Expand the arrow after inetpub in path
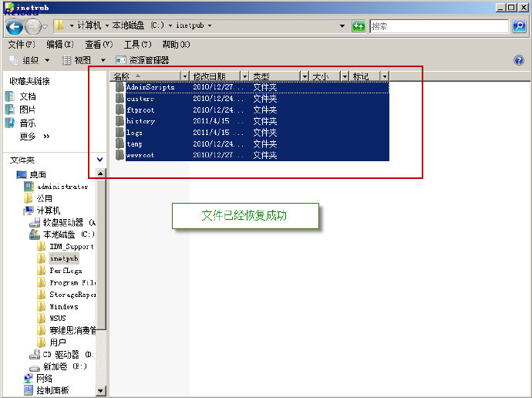 click(x=210, y=25)
